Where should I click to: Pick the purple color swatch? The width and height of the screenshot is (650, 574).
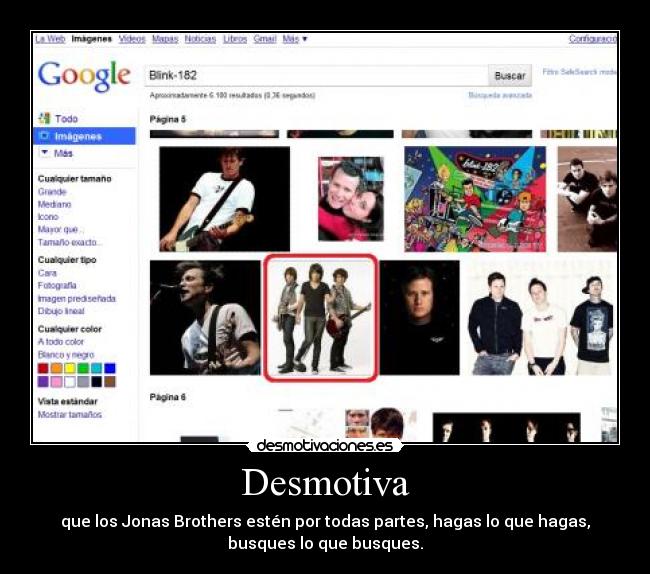(43, 381)
